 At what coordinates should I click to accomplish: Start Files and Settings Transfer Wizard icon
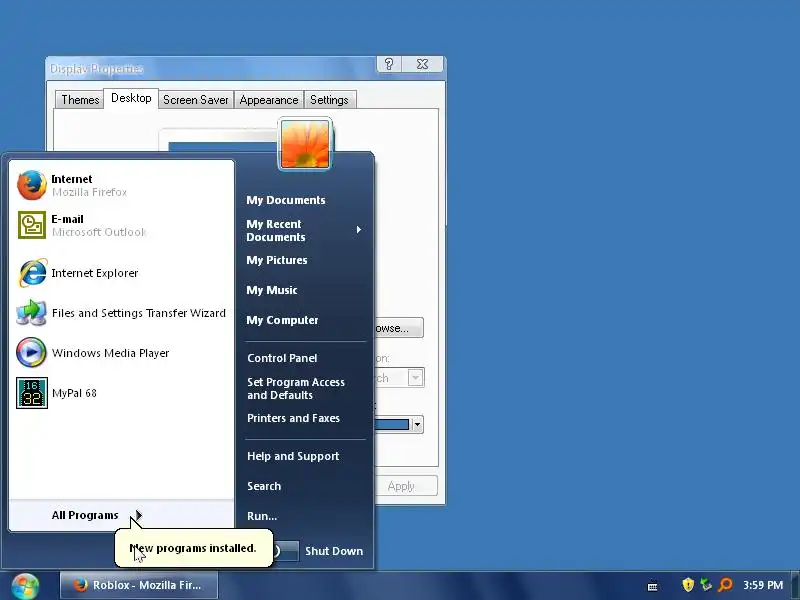point(32,312)
